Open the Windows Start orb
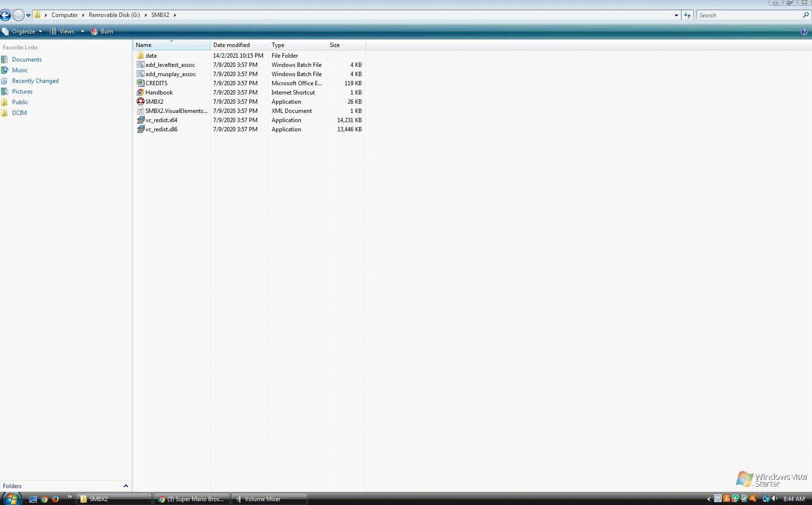Viewport: 812px width, 505px height. (12, 498)
